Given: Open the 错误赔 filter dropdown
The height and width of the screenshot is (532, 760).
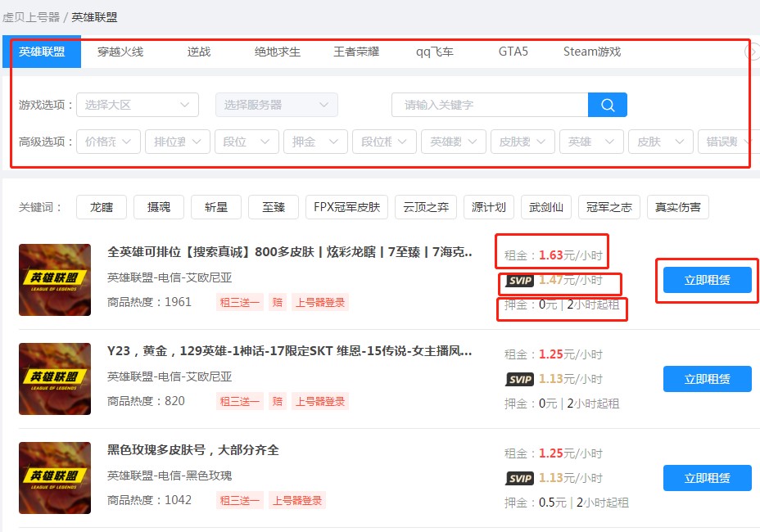Looking at the screenshot, I should coord(729,142).
